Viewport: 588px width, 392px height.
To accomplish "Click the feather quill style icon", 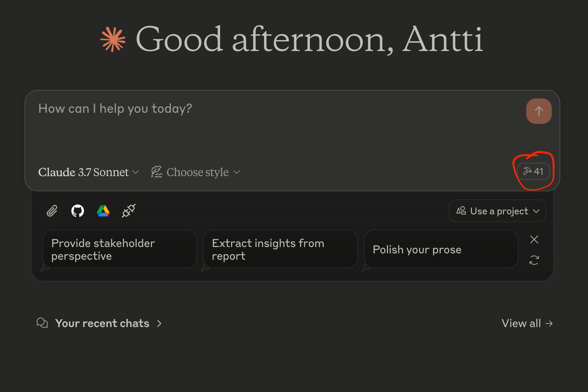I will tap(157, 172).
